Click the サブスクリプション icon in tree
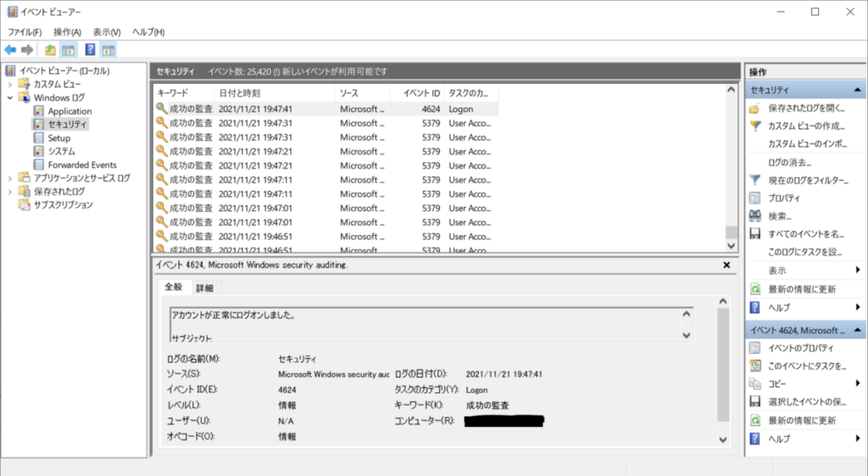 (x=25, y=205)
